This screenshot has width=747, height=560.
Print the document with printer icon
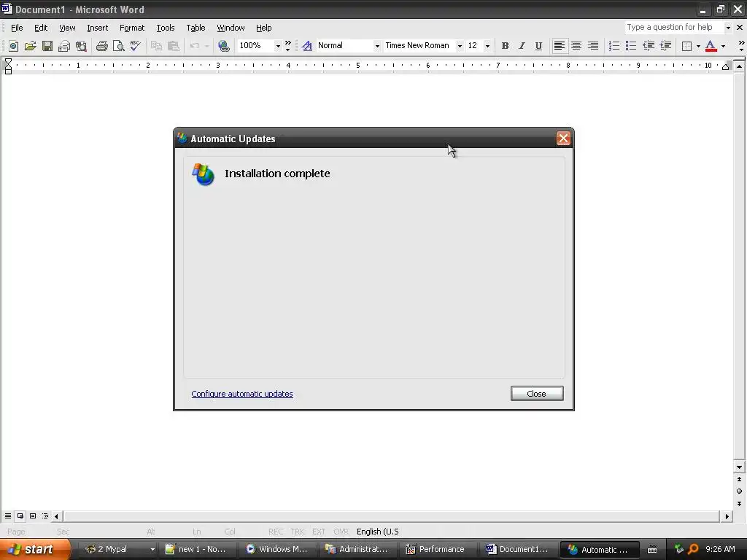[x=102, y=46]
